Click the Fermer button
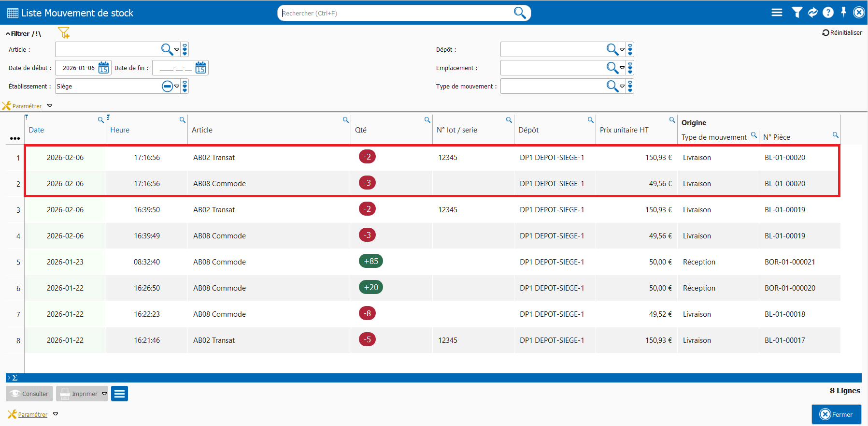868x426 pixels. click(836, 414)
